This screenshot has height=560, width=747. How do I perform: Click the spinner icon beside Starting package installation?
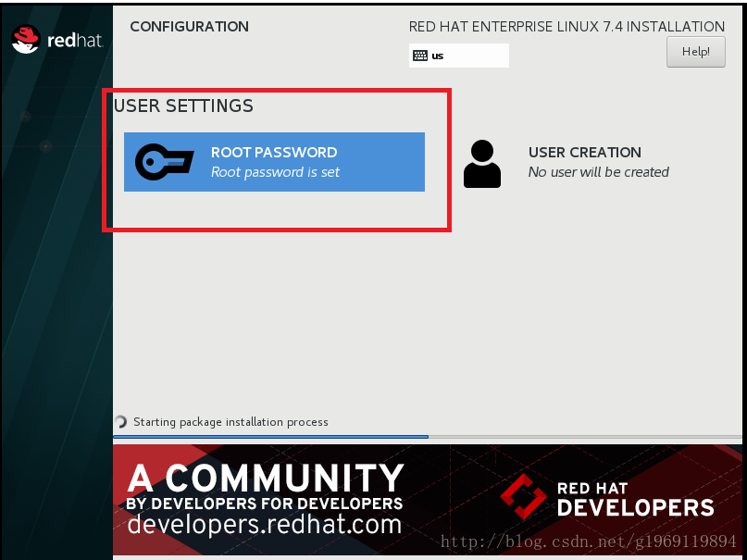(121, 421)
